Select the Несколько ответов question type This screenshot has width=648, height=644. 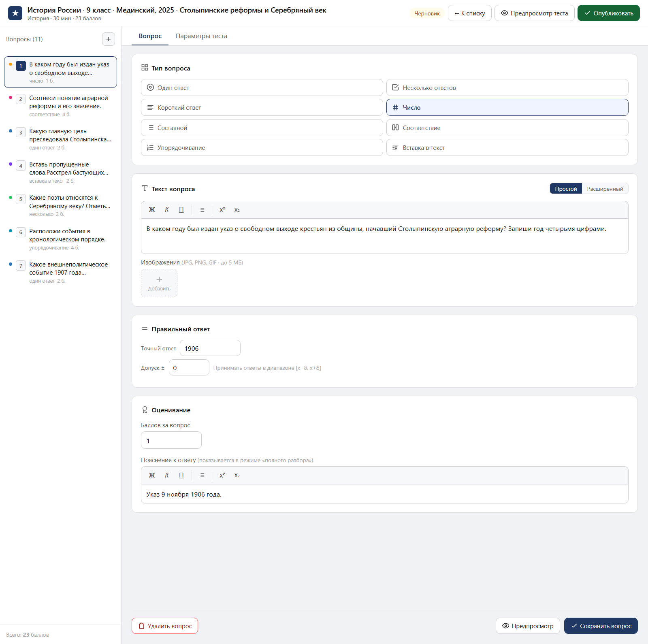507,87
